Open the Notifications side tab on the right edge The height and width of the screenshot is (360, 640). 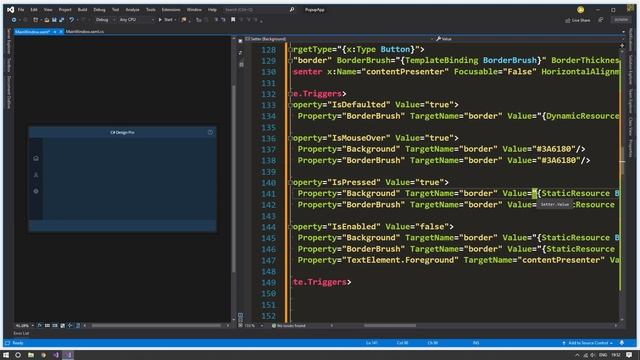(x=631, y=40)
